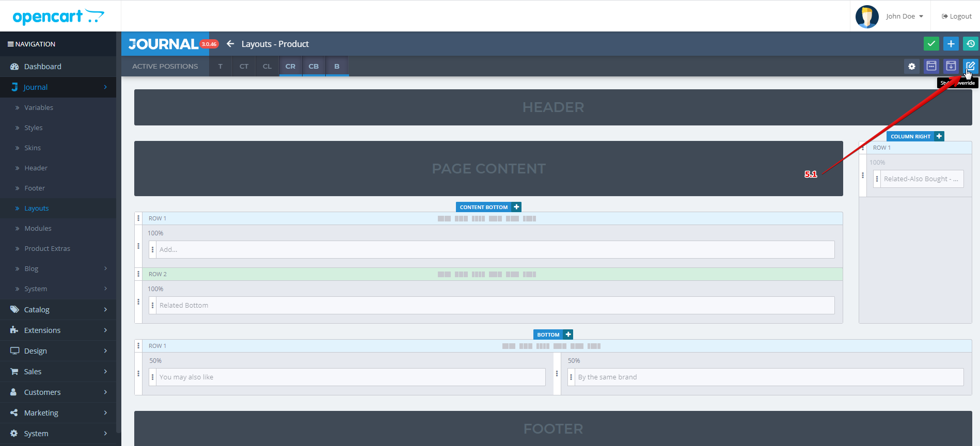
Task: Click the By the same brand module field
Action: point(769,377)
